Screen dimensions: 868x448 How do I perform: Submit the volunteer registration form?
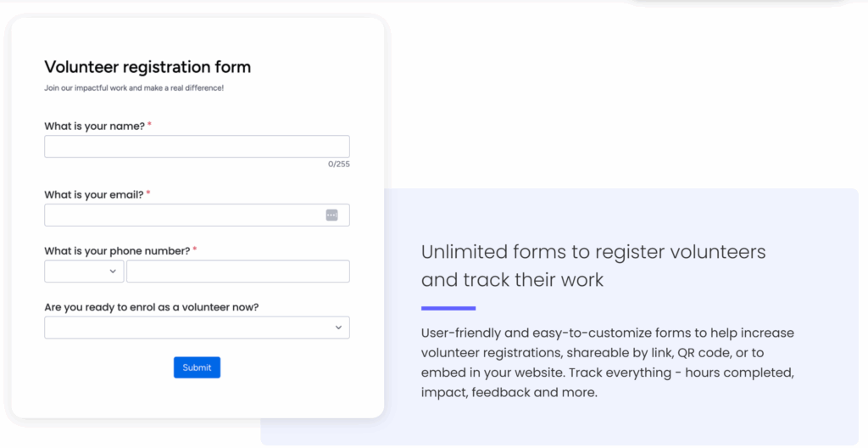[x=197, y=367]
